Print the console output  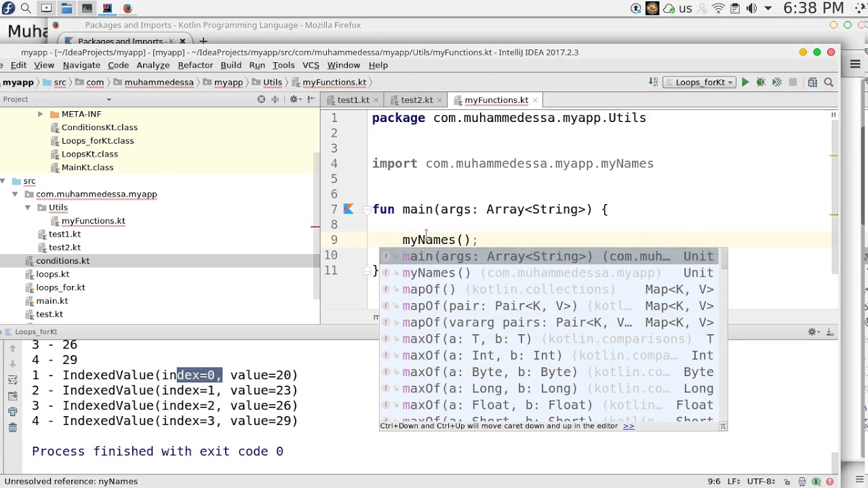pyautogui.click(x=12, y=412)
